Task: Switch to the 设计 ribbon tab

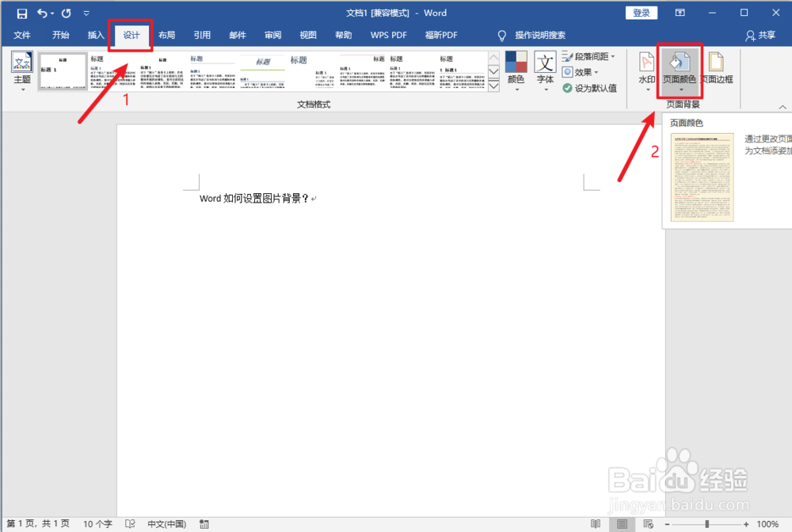Action: coord(130,35)
